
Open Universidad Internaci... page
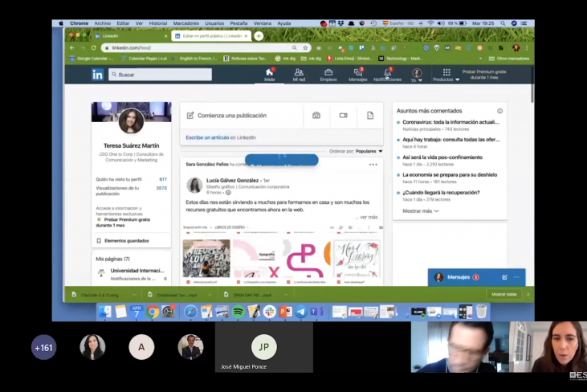[137, 271]
